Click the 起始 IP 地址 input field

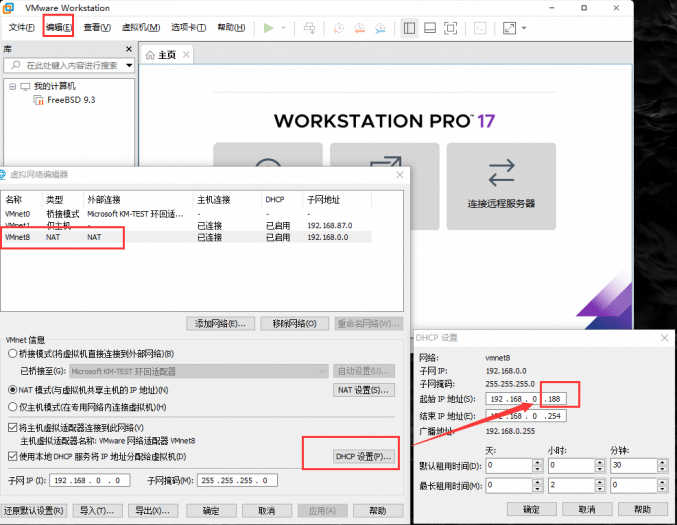pyautogui.click(x=526, y=399)
